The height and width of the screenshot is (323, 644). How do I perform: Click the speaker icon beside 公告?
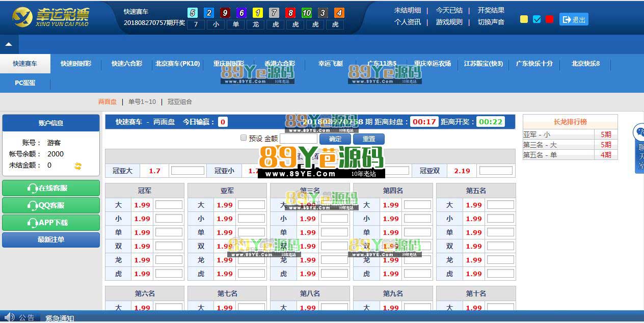[x=9, y=317]
